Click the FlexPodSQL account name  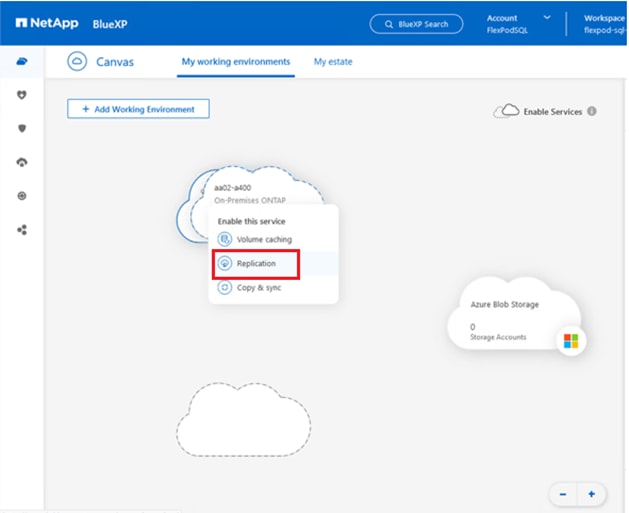(507, 30)
